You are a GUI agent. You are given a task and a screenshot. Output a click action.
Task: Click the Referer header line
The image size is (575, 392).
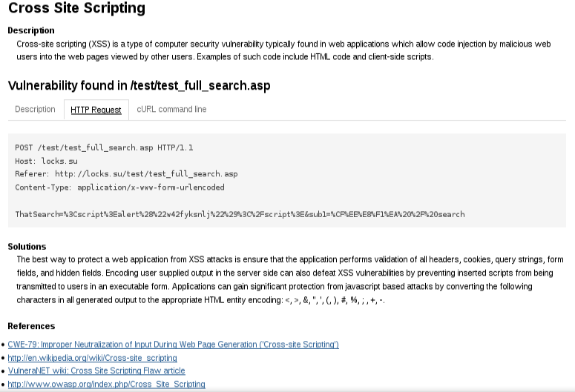pyautogui.click(x=127, y=174)
